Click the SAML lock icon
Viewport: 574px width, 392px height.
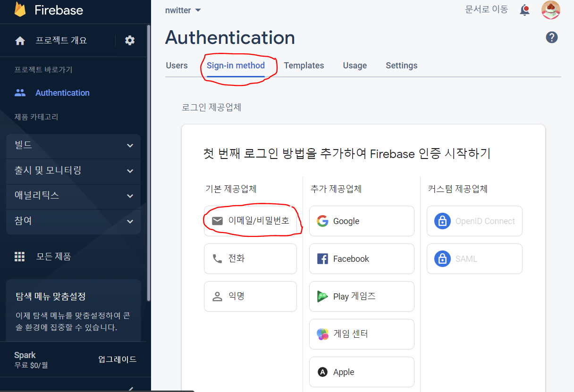tap(442, 259)
